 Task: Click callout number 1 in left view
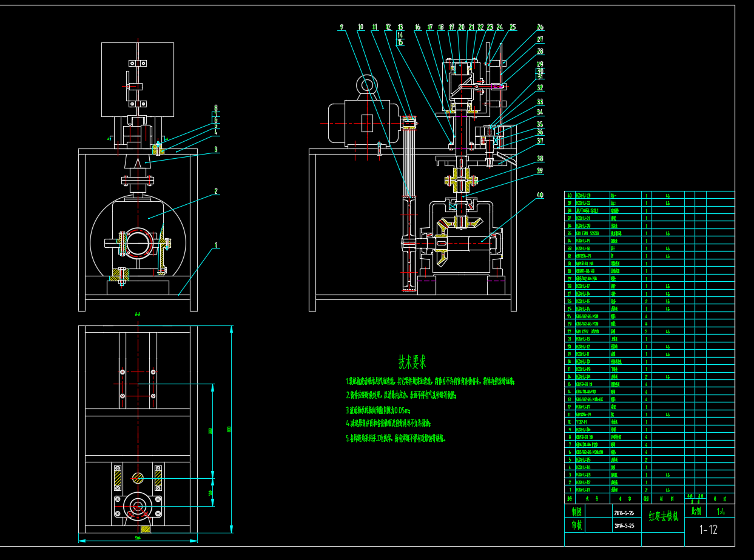click(215, 246)
